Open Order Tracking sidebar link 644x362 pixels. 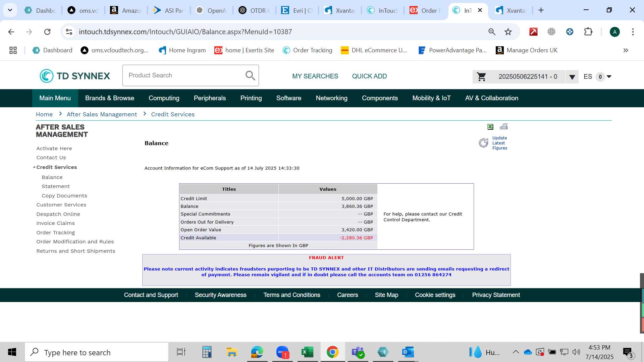pos(56,233)
